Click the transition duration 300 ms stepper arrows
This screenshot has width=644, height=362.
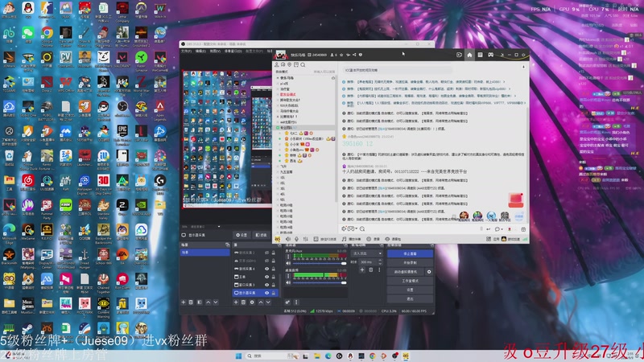pos(380,261)
